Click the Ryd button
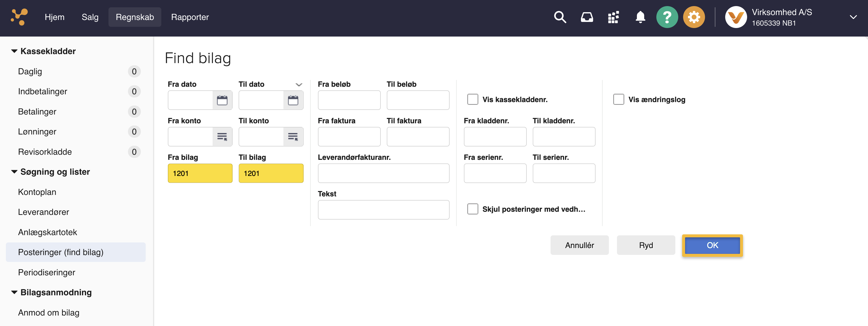 point(646,245)
